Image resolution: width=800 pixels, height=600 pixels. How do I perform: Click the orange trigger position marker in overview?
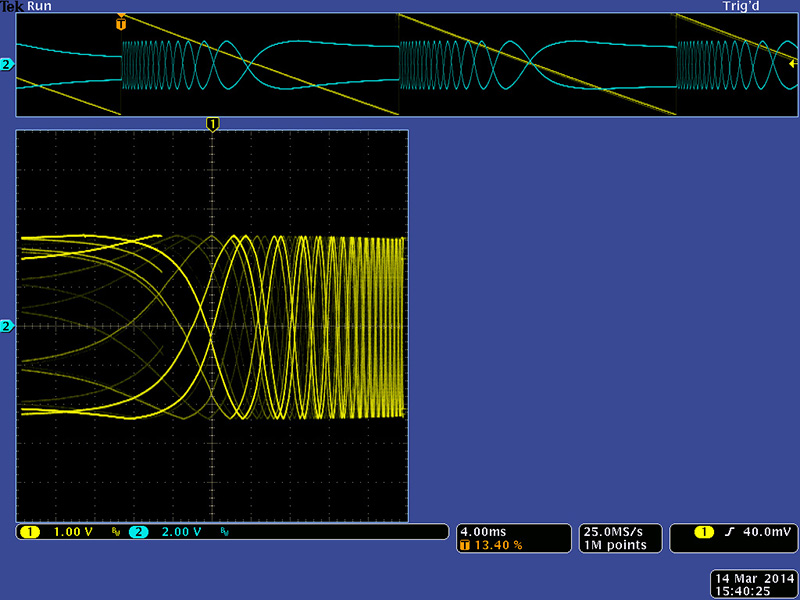121,21
